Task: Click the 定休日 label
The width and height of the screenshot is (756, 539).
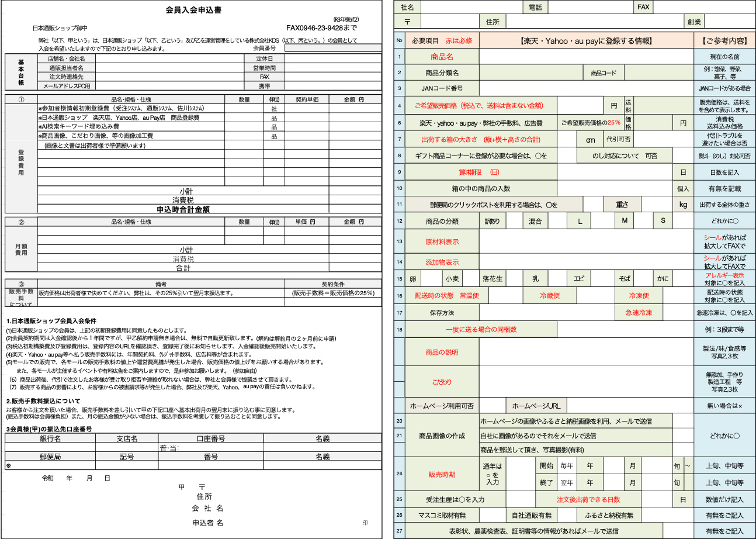Action: 264,58
